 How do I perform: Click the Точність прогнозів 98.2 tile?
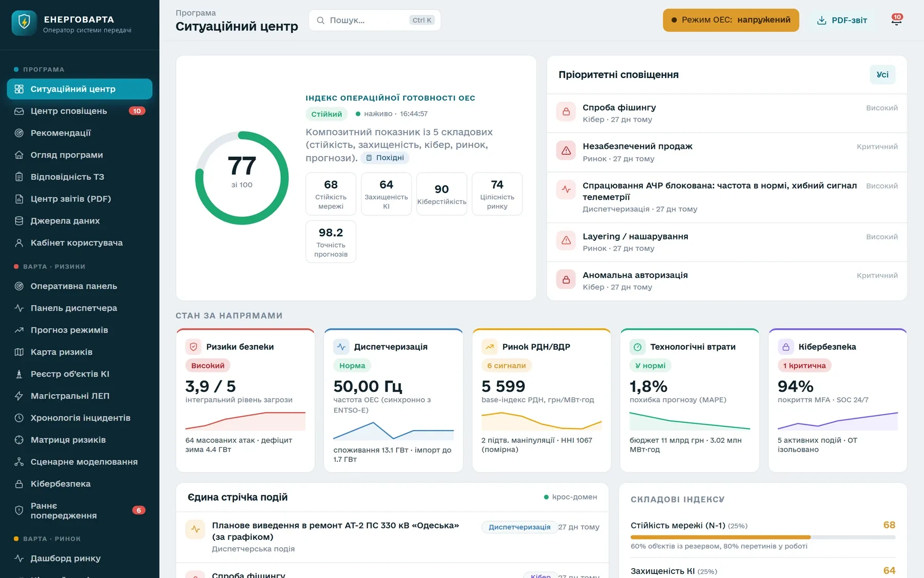point(331,241)
